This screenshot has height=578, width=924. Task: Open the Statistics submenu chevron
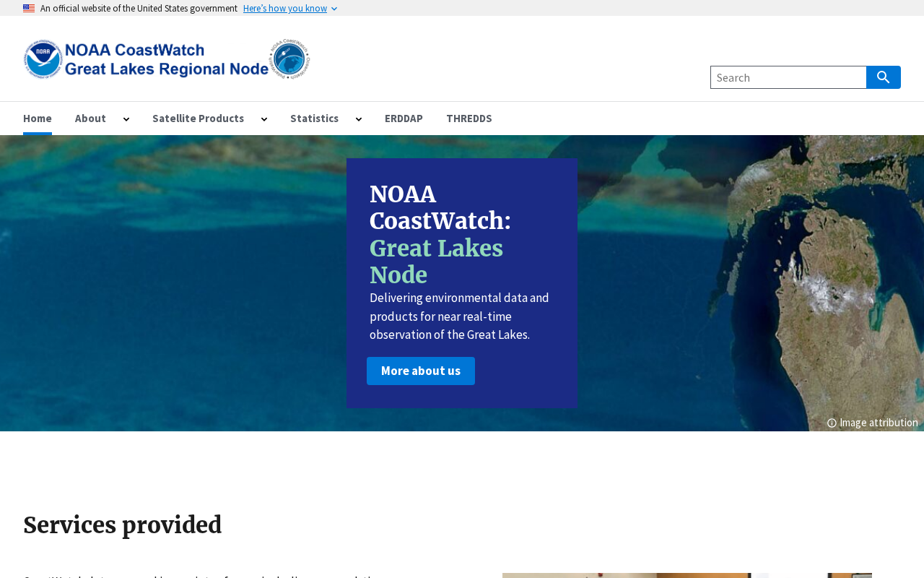click(359, 119)
